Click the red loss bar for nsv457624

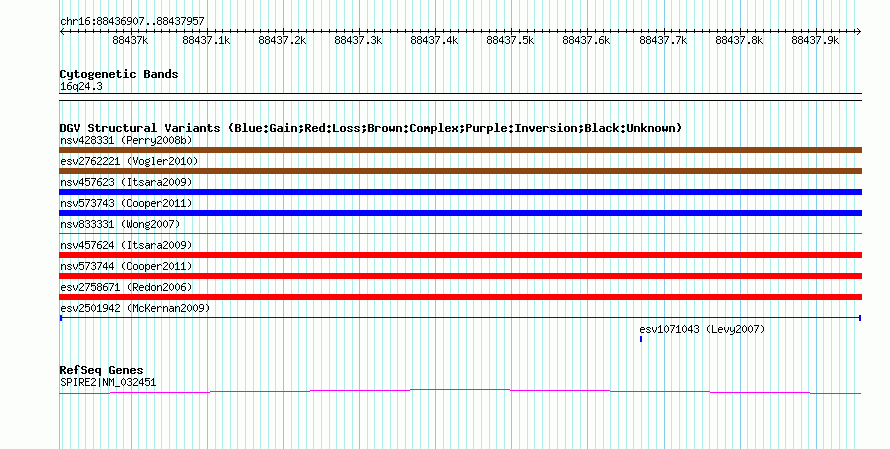pos(460,255)
